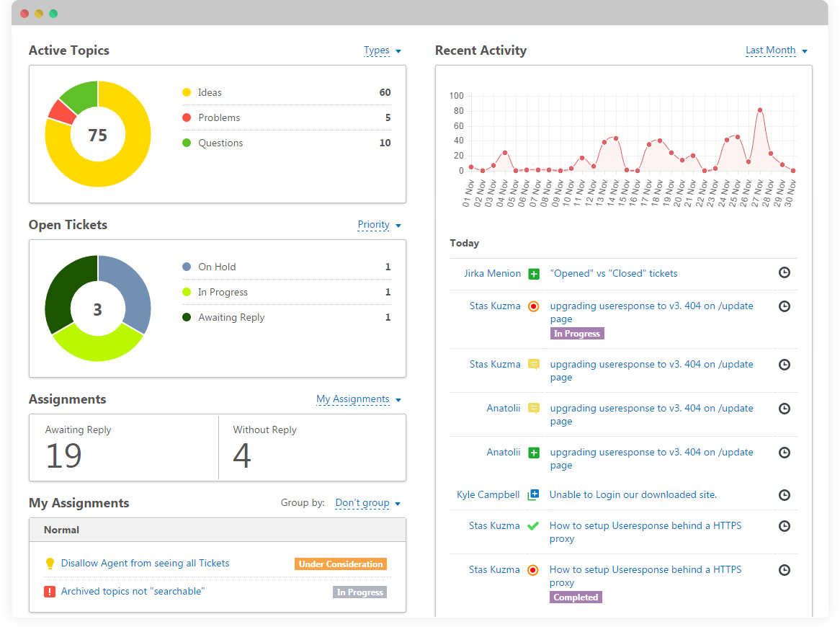840x627 pixels.
Task: Open the Unable to Login our downloaded site link
Action: pos(633,495)
